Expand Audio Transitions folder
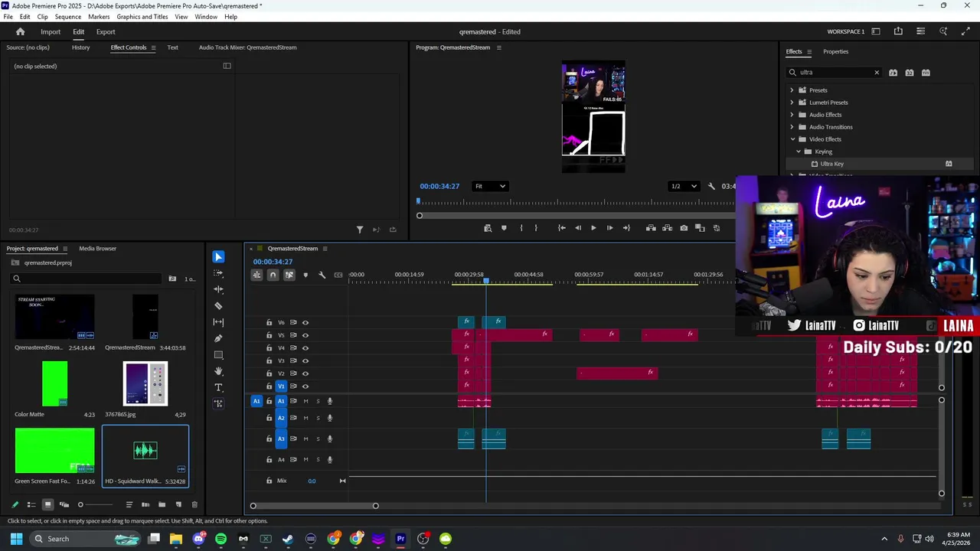The image size is (980, 551). (x=792, y=127)
